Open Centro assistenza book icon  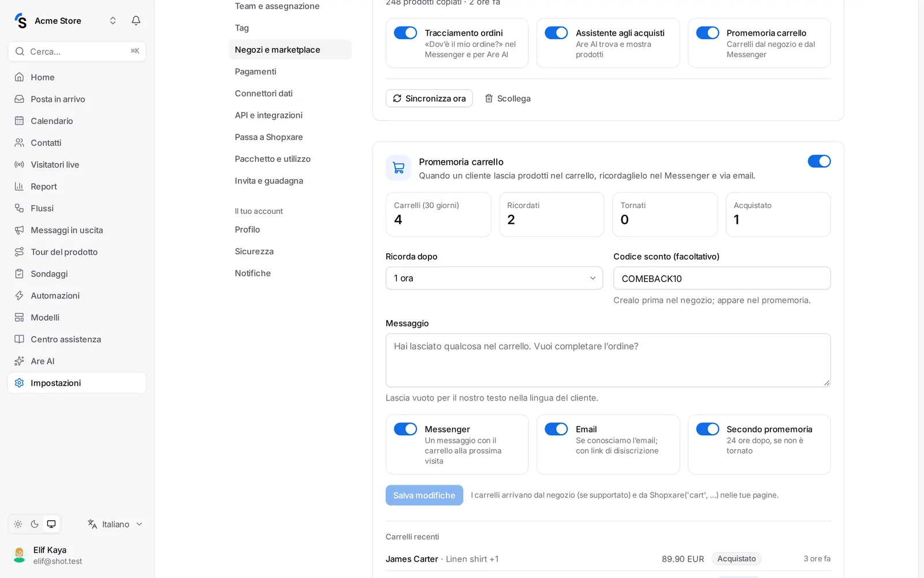coord(19,339)
